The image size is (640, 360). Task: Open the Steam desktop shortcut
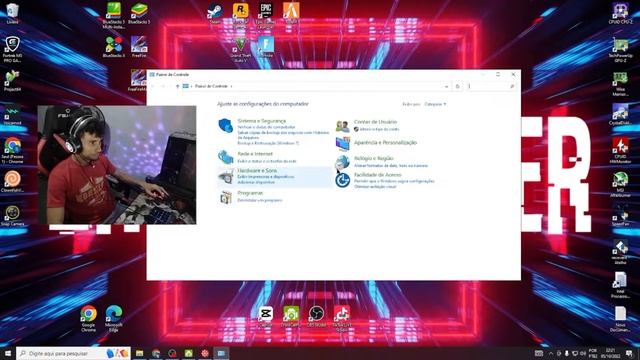(x=215, y=13)
